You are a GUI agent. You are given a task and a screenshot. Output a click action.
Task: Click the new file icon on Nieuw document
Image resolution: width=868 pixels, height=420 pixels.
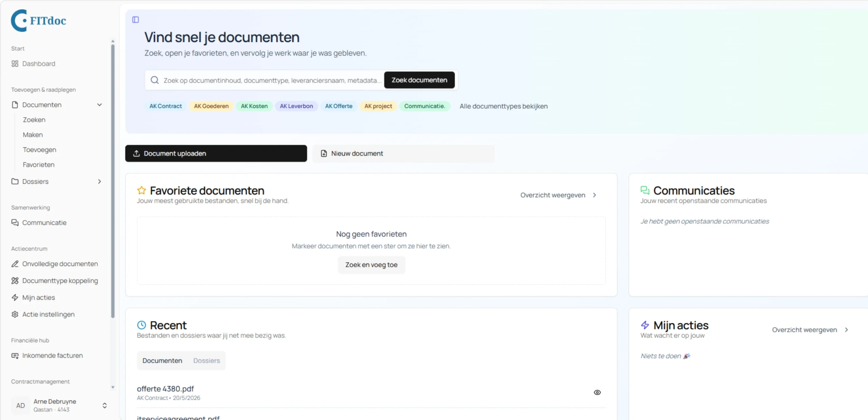point(324,153)
